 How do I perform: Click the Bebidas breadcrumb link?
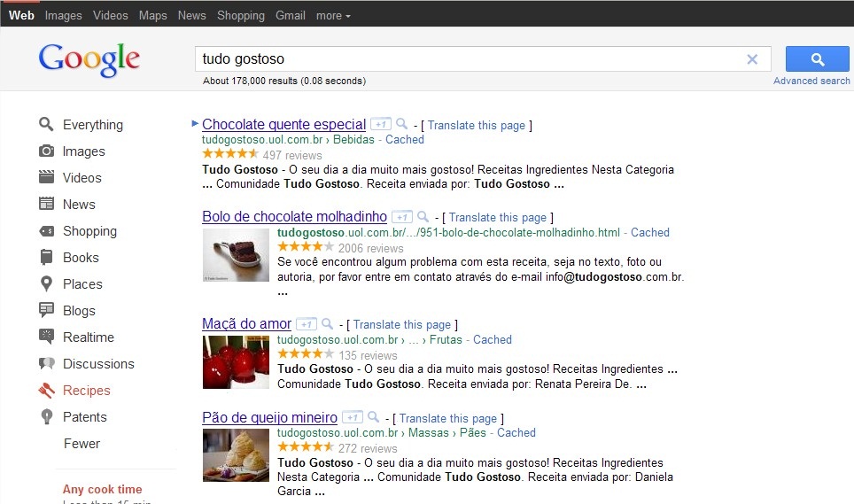354,139
